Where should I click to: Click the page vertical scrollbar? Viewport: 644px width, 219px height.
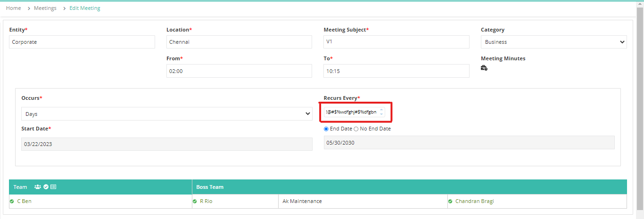[640, 109]
